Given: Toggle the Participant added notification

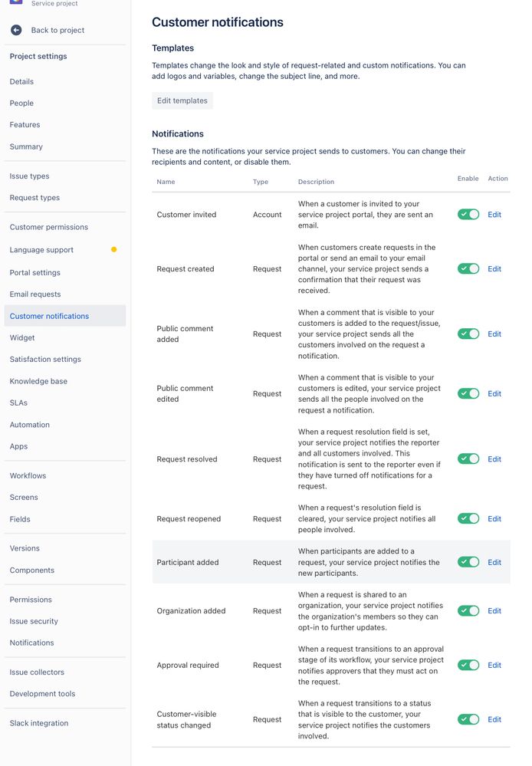Looking at the screenshot, I should click(468, 562).
